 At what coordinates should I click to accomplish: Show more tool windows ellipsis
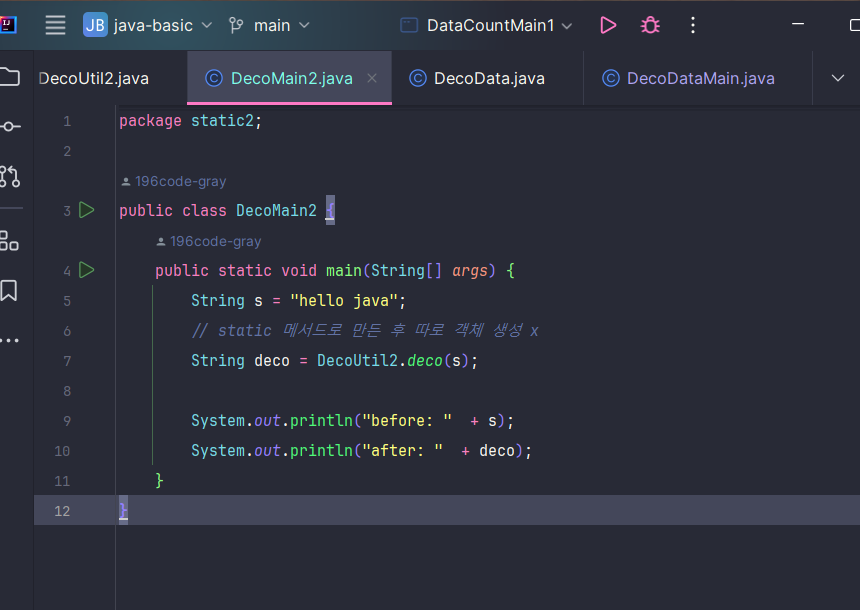(x=10, y=341)
